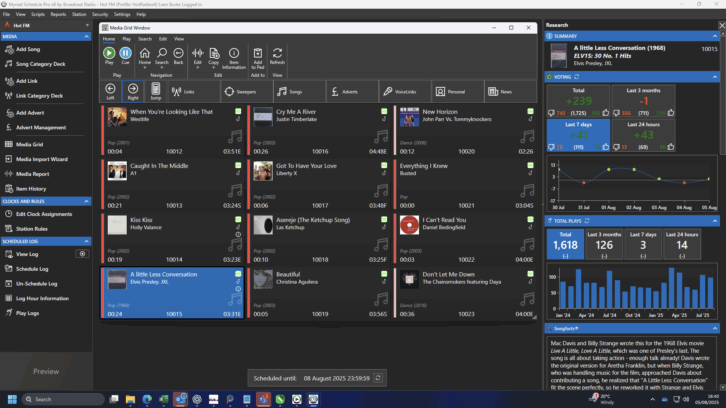Open the Security menu

coord(100,14)
